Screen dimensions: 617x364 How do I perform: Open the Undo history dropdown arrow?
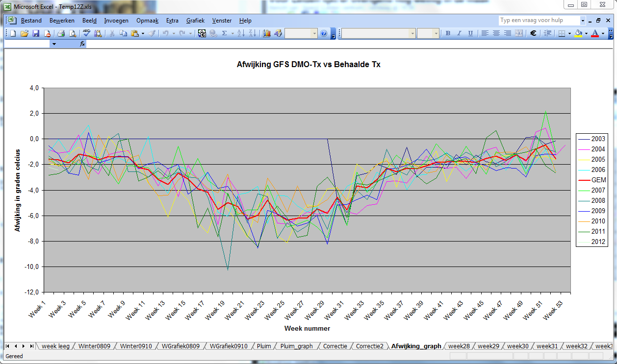click(174, 33)
